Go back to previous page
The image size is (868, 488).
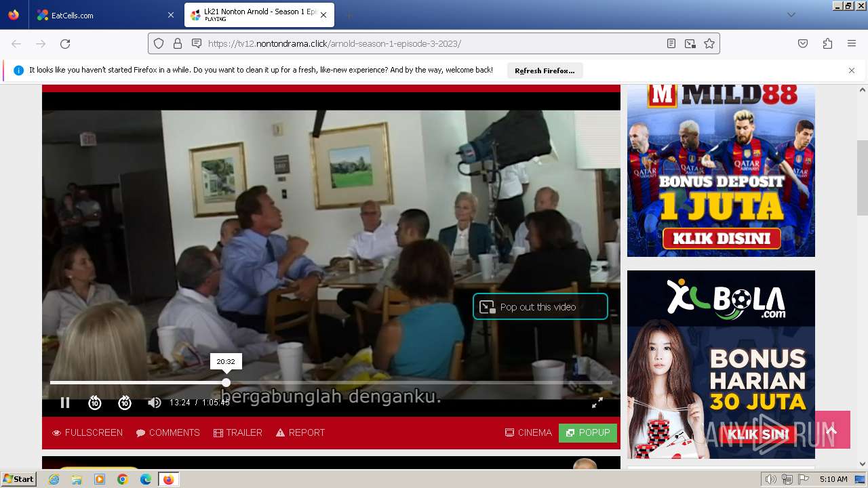[16, 43]
